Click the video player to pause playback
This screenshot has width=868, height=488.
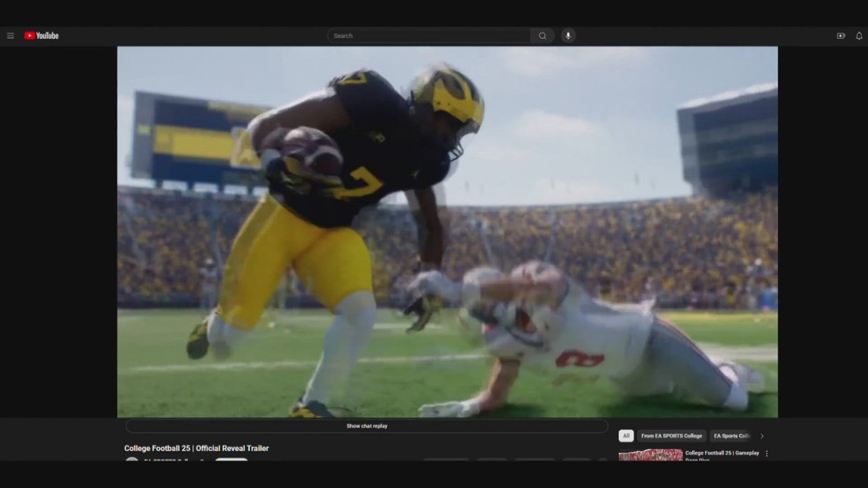click(447, 228)
